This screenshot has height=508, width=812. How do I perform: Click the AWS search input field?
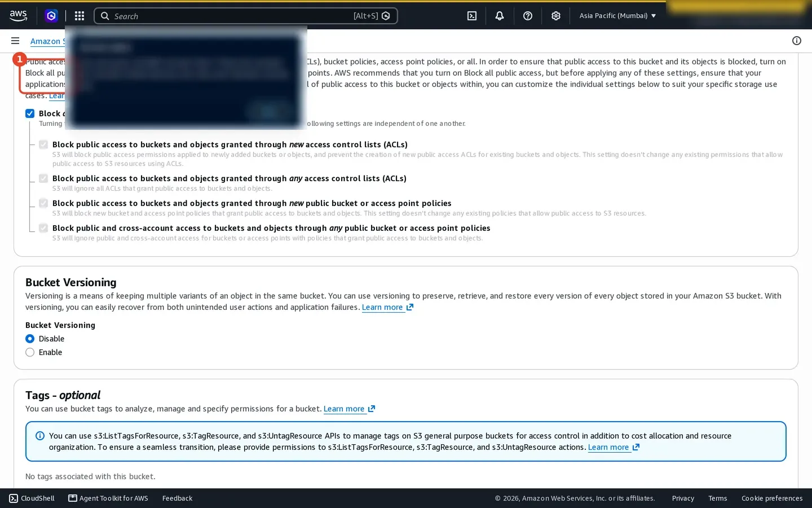pos(245,16)
